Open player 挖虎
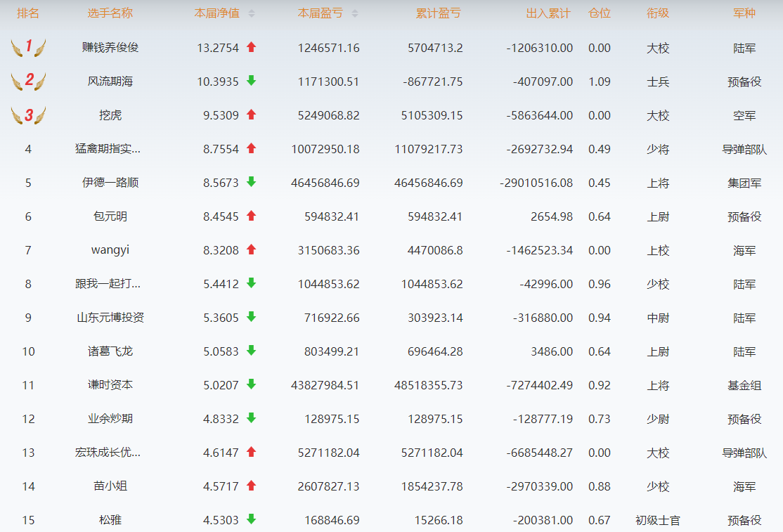The image size is (783, 532). [110, 115]
